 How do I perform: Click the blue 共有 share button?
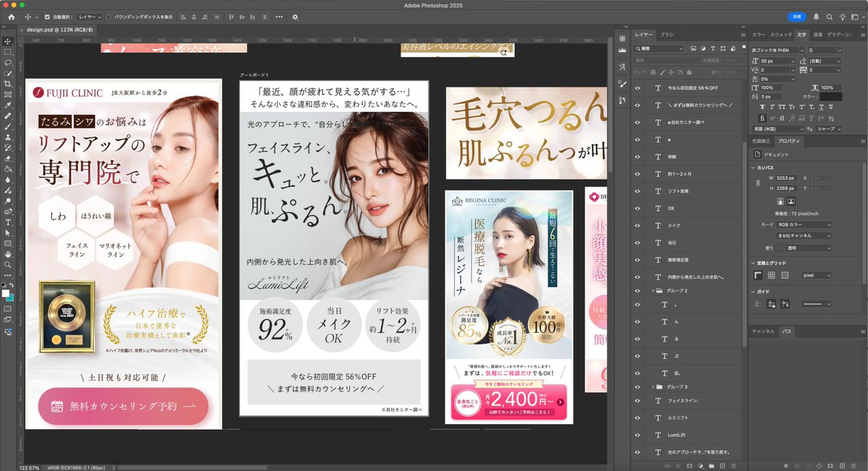796,17
